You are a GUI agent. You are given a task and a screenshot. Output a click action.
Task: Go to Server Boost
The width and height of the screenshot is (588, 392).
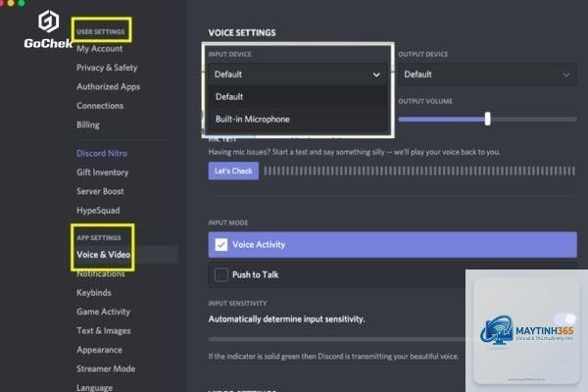click(100, 191)
